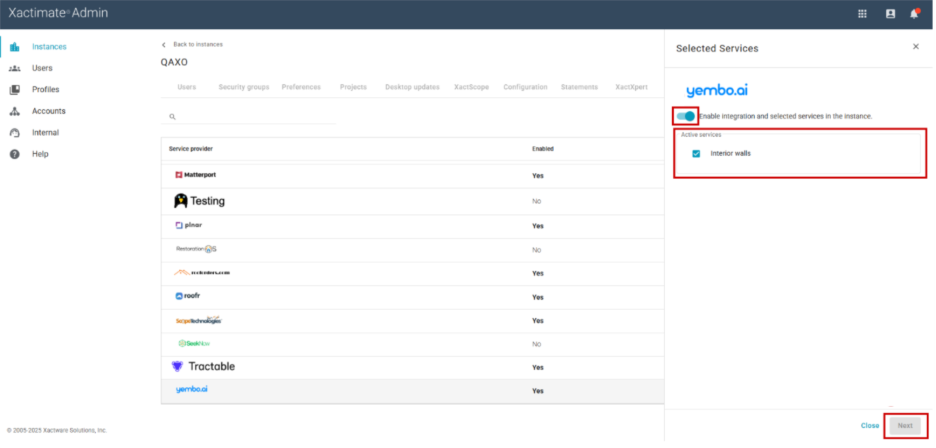Open Users in the sidebar
Image resolution: width=936 pixels, height=448 pixels.
pyautogui.click(x=42, y=68)
